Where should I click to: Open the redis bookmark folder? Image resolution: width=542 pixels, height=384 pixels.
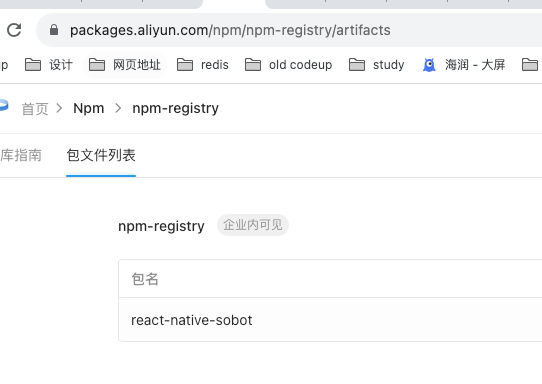(x=203, y=65)
